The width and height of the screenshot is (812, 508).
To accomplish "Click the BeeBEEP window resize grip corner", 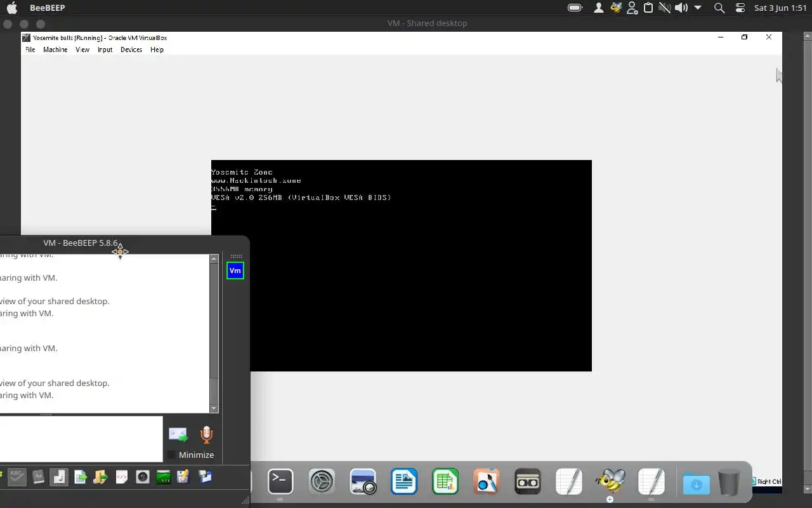I will pos(245,502).
